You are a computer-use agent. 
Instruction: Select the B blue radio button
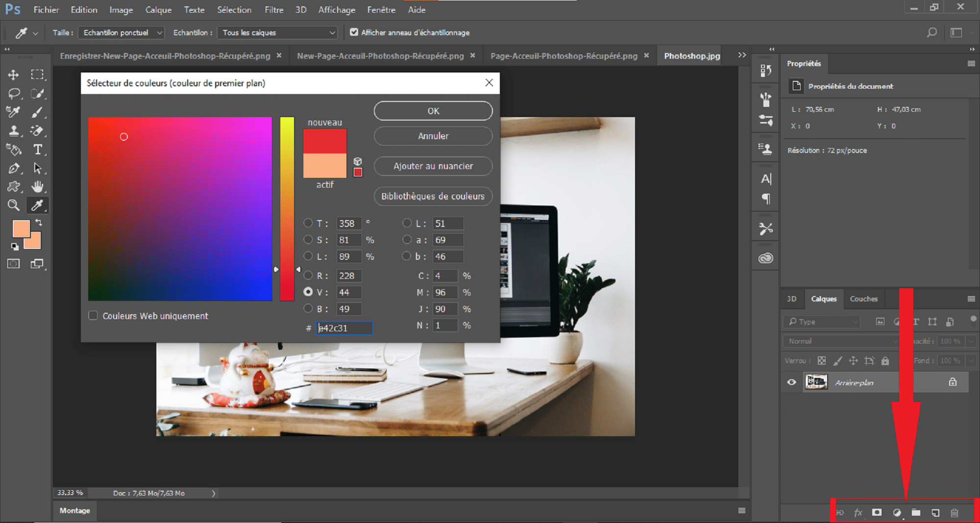308,309
